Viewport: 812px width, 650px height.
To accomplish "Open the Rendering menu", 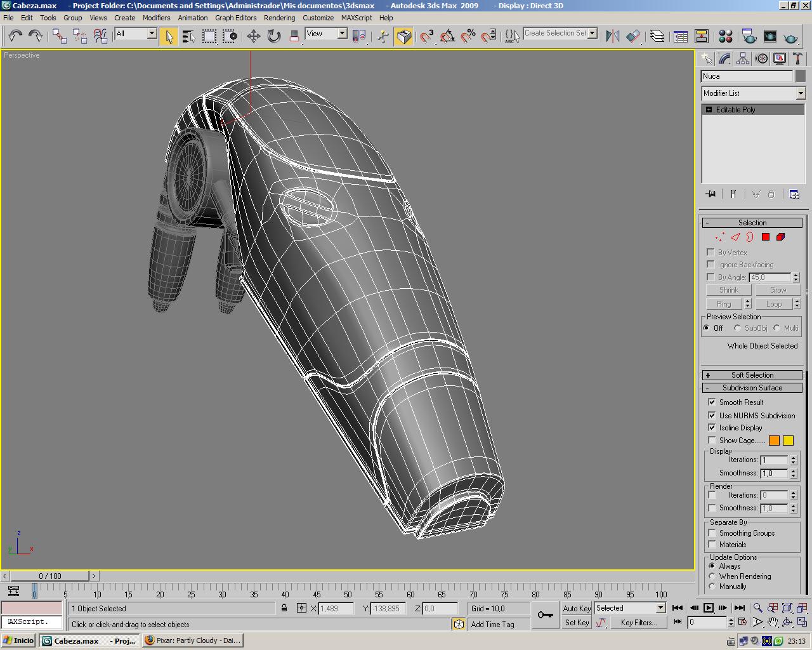I will (279, 18).
